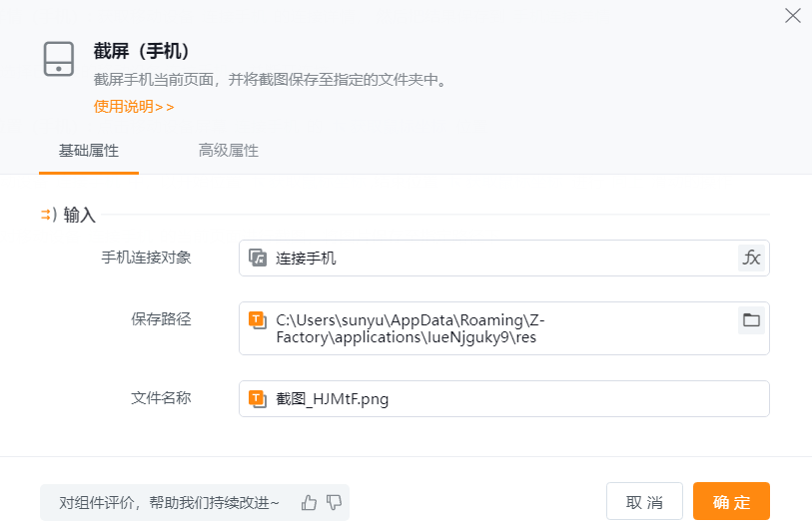Click the fx expression icon
Screen dimensions: 812x529
(751, 258)
